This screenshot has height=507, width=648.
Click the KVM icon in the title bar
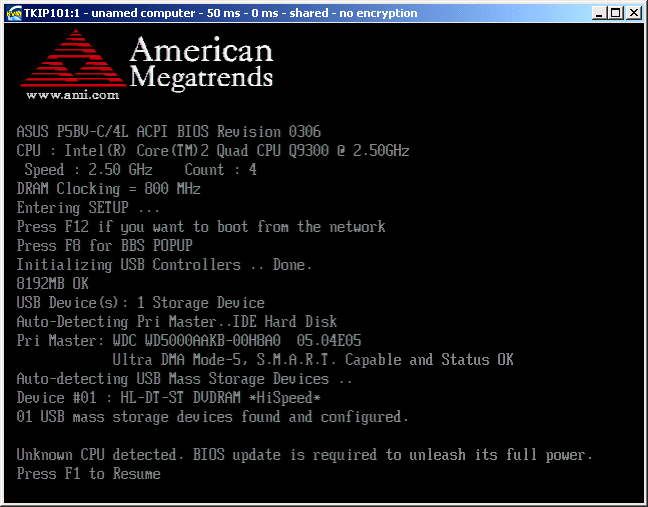(14, 13)
